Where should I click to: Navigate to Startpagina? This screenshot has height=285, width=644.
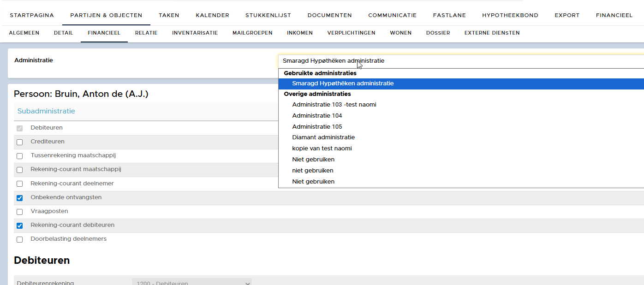coord(32,15)
